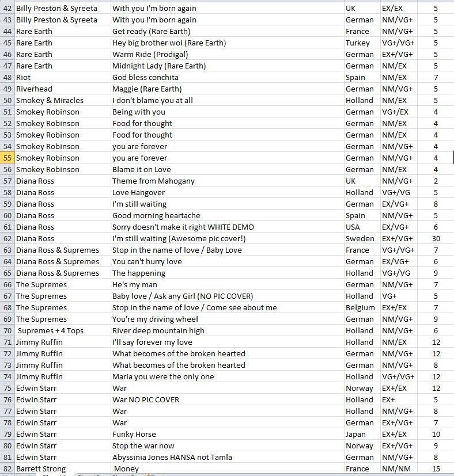The image size is (454, 476).
Task: Click 'Stop in the name of love / Come see about me'
Action: coord(228,308)
